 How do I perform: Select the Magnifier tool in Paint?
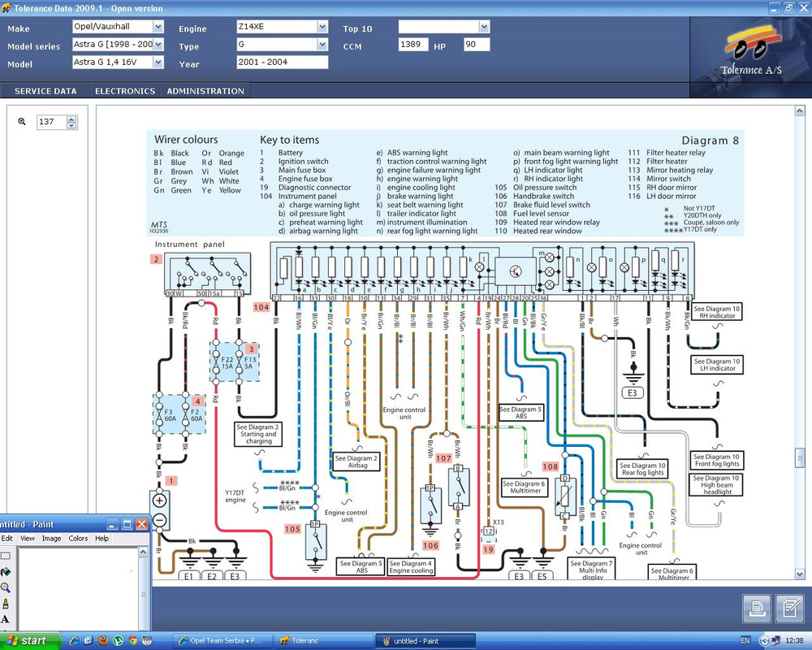click(x=5, y=587)
